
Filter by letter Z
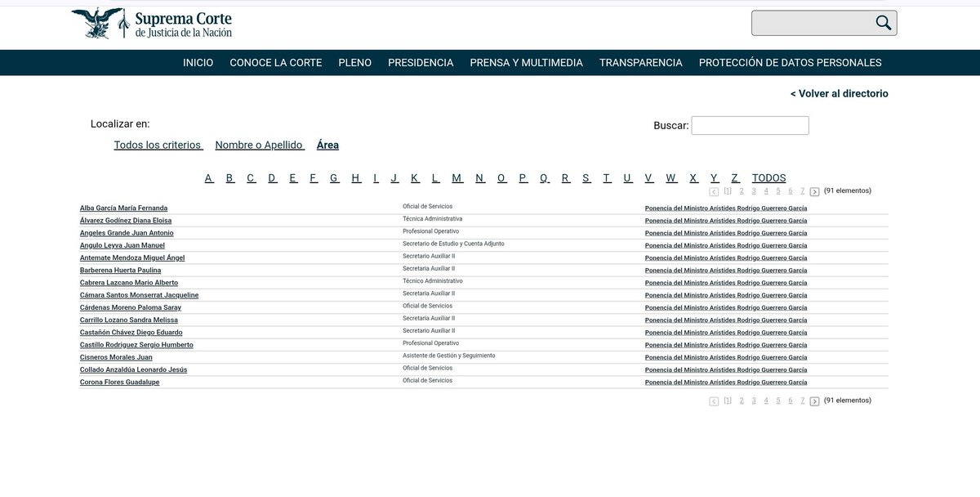(x=735, y=178)
